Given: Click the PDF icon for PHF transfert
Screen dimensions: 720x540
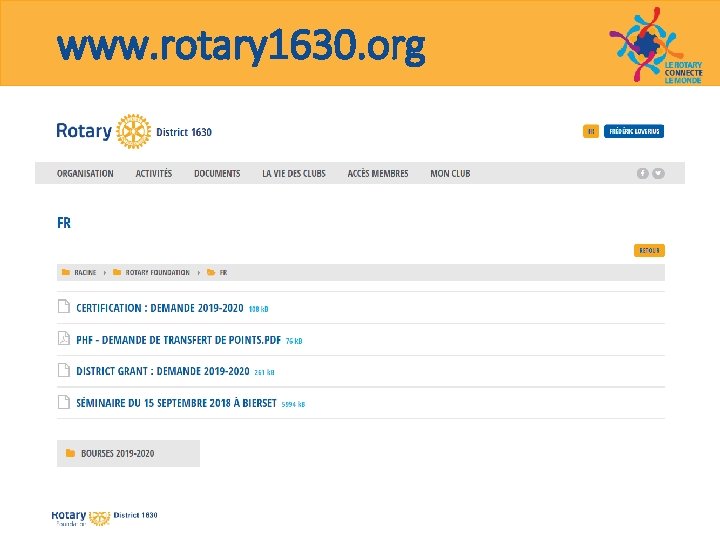Looking at the screenshot, I should tap(64, 338).
